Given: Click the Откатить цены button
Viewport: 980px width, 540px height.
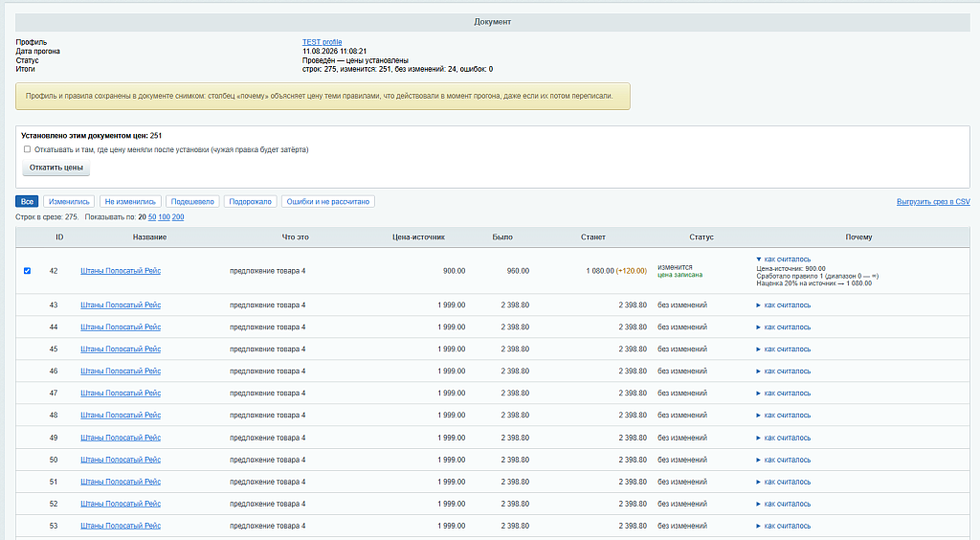Looking at the screenshot, I should 56,168.
